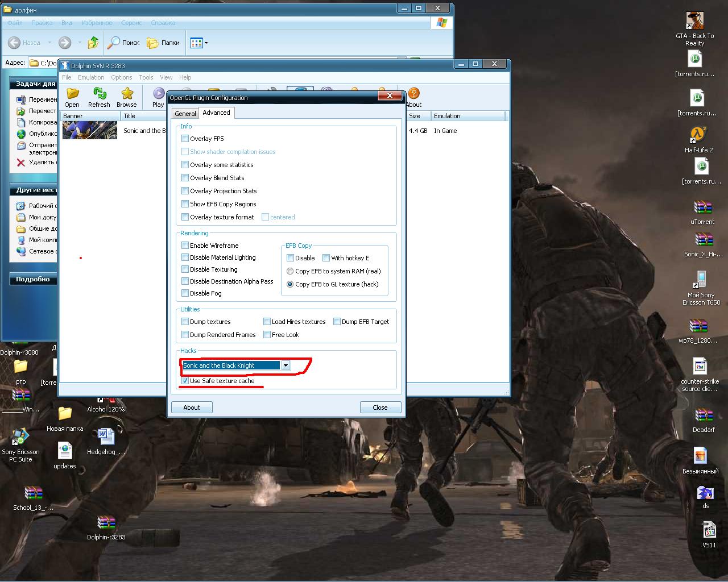Open the Half-Life 2 desktop shortcut
Screen dimensions: 728x582
coord(698,136)
